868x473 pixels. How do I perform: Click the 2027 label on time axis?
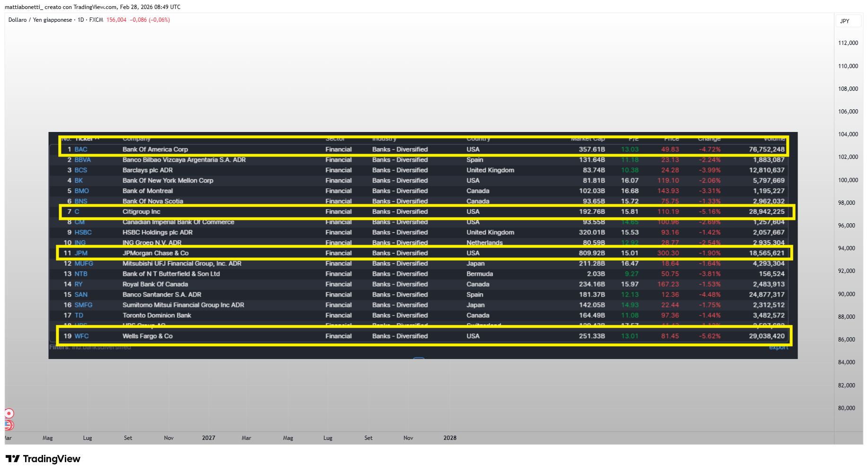(x=209, y=438)
